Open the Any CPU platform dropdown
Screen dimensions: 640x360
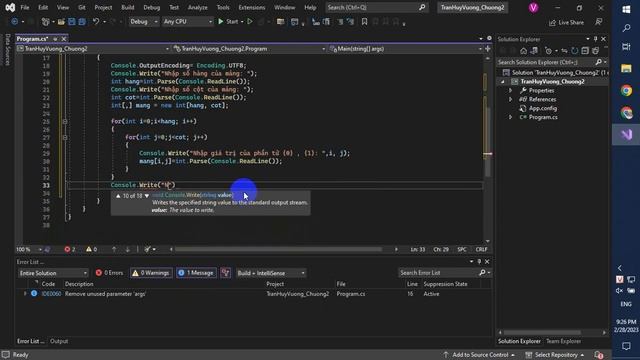188,22
